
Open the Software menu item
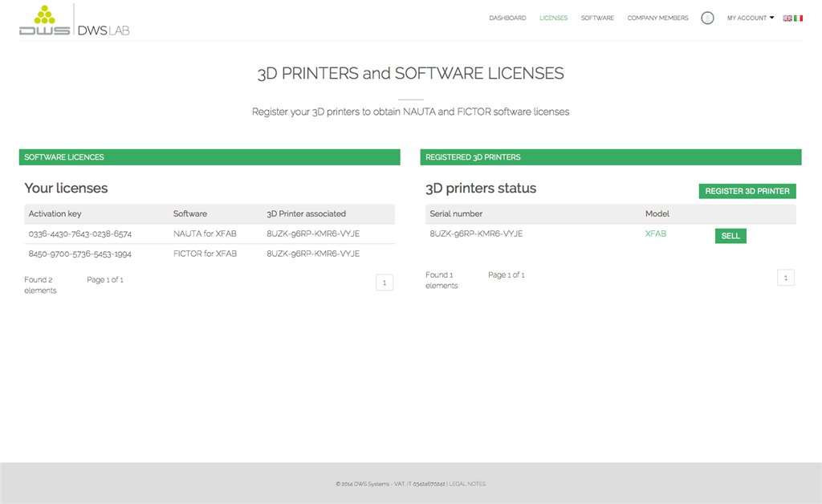pyautogui.click(x=597, y=18)
